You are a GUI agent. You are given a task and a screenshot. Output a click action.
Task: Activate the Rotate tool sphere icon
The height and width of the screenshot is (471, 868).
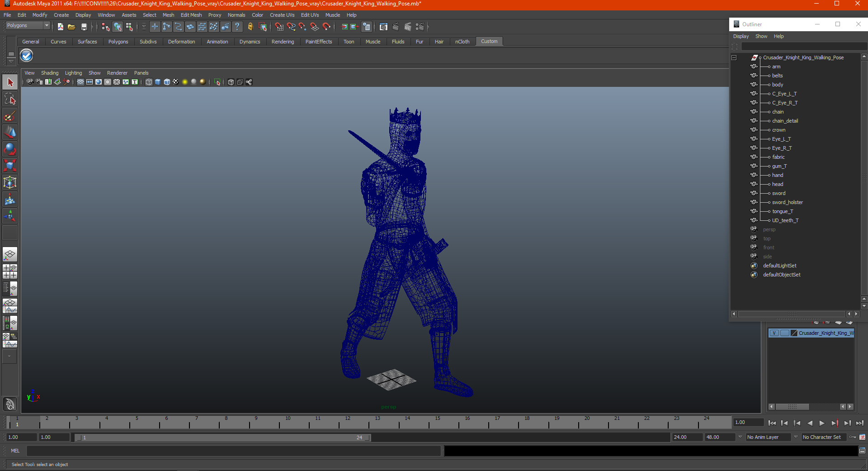pyautogui.click(x=10, y=149)
